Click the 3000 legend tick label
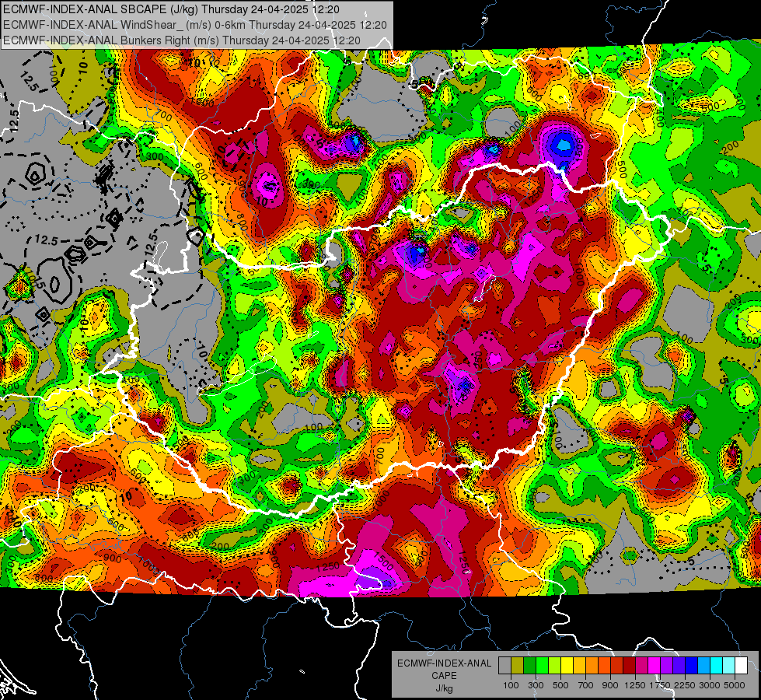 (710, 685)
